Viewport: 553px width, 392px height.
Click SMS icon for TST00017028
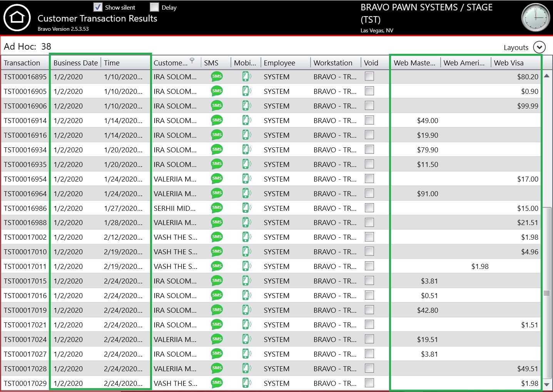(217, 369)
